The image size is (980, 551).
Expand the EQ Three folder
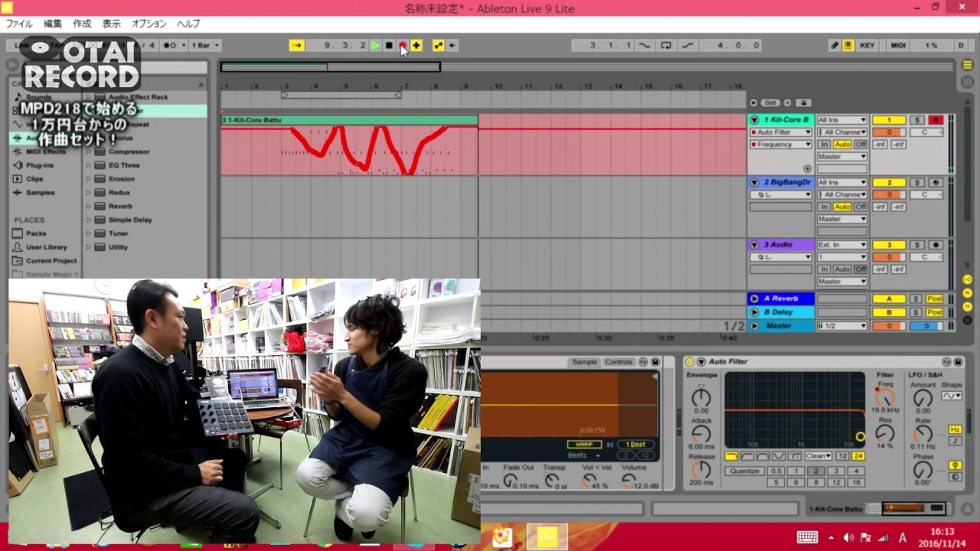point(89,165)
